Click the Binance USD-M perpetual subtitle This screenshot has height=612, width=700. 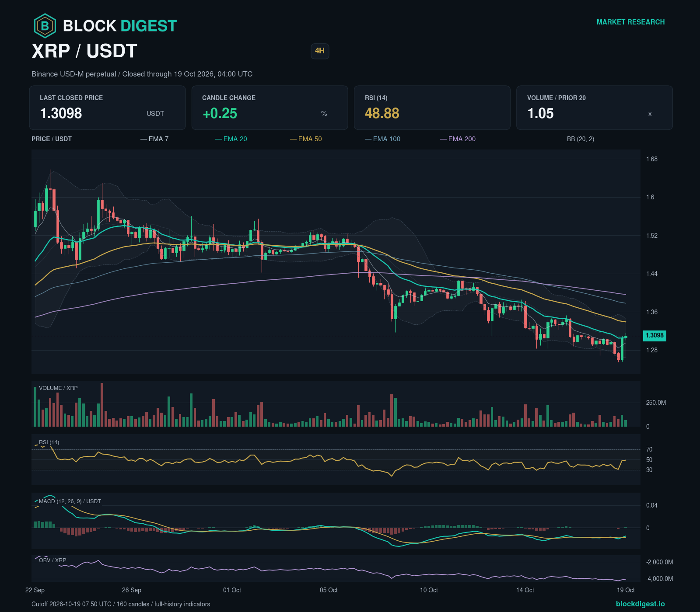[x=142, y=74]
